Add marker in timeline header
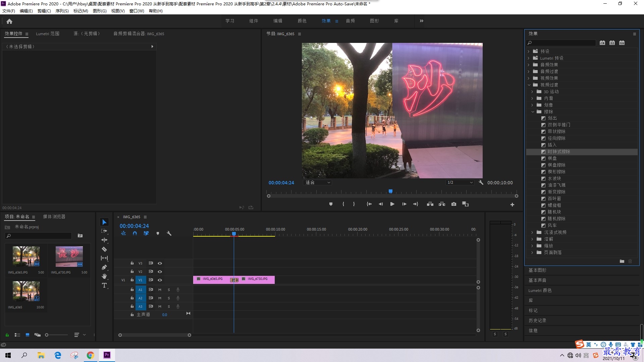Viewport: 644px width, 362px height. tap(158, 233)
